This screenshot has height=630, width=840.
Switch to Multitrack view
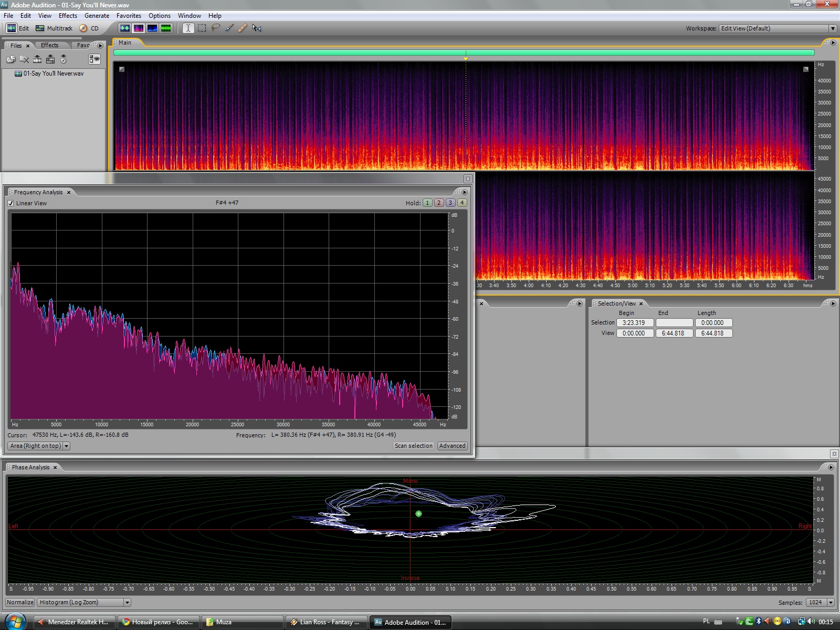[54, 28]
